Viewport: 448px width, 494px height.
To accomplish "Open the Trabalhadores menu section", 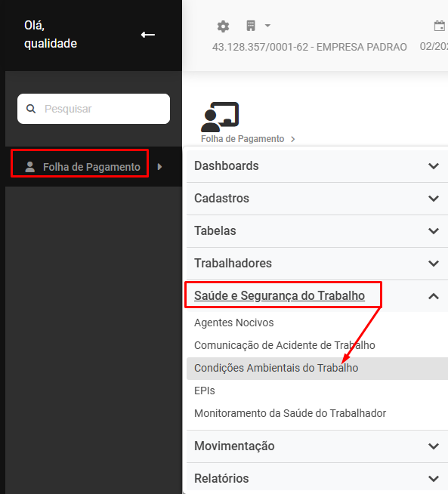I will 317,264.
